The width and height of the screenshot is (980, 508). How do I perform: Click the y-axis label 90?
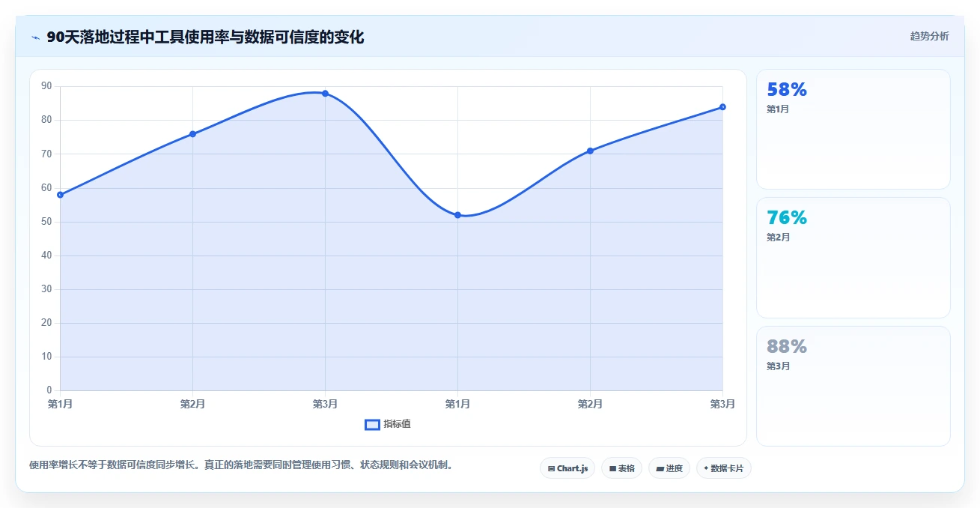[46, 86]
